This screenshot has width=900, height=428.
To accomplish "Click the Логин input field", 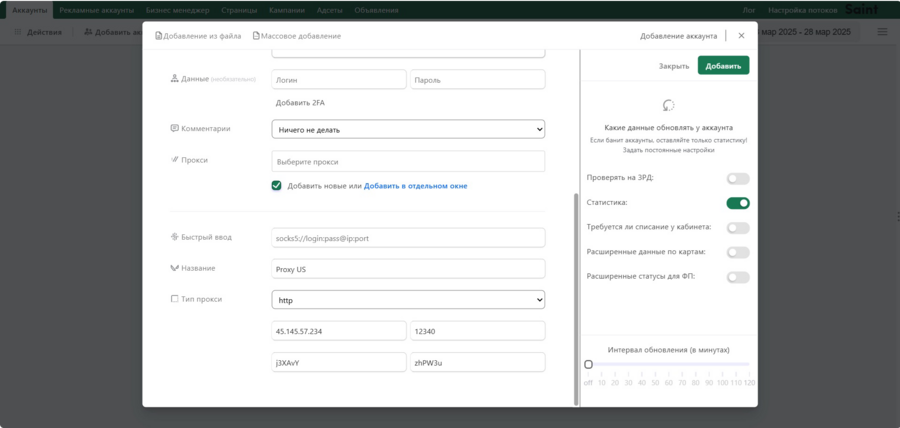I will (339, 80).
